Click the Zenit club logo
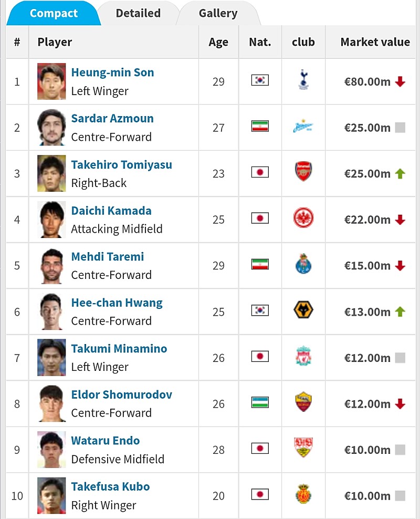This screenshot has height=519, width=420. pyautogui.click(x=303, y=127)
